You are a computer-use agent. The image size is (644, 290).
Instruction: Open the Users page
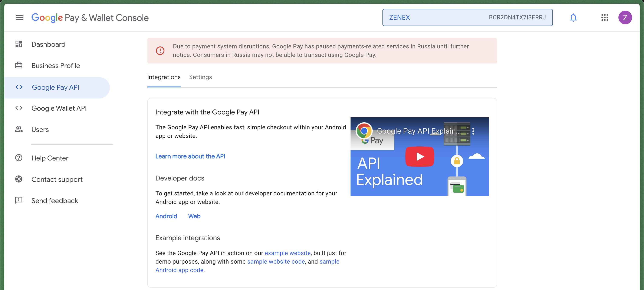pos(40,130)
